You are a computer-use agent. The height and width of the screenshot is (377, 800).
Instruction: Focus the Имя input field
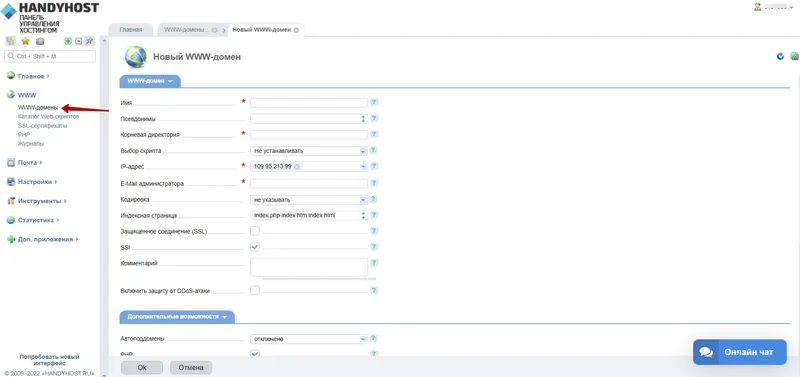point(309,103)
